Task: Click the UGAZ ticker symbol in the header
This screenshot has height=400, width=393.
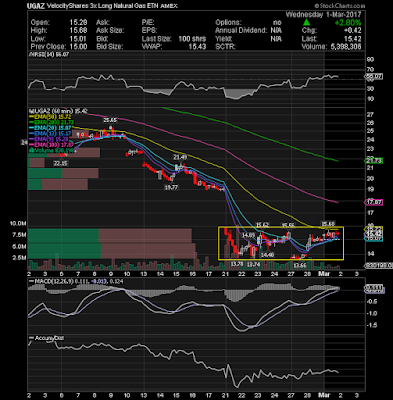Action: point(36,6)
